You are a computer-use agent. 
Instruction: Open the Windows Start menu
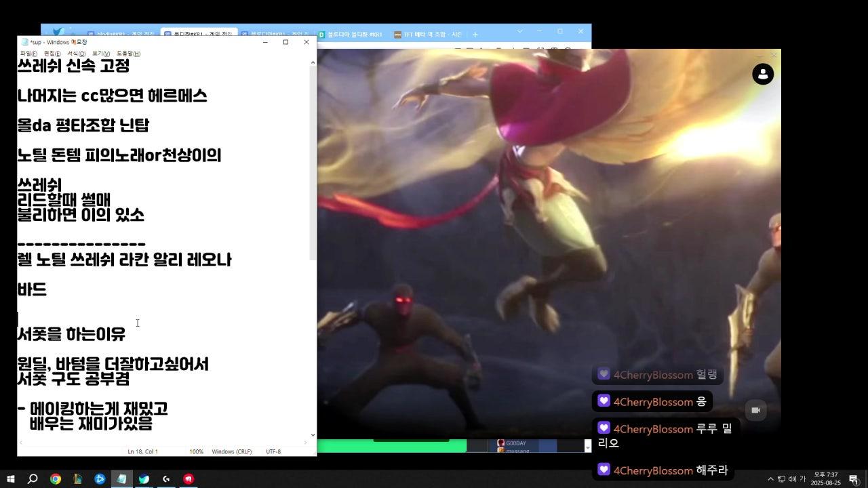(10, 479)
